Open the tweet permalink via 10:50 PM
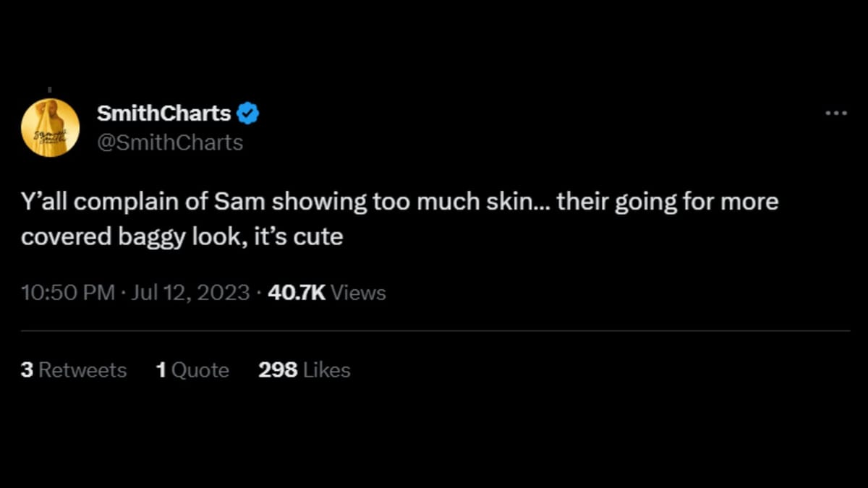 pos(68,293)
